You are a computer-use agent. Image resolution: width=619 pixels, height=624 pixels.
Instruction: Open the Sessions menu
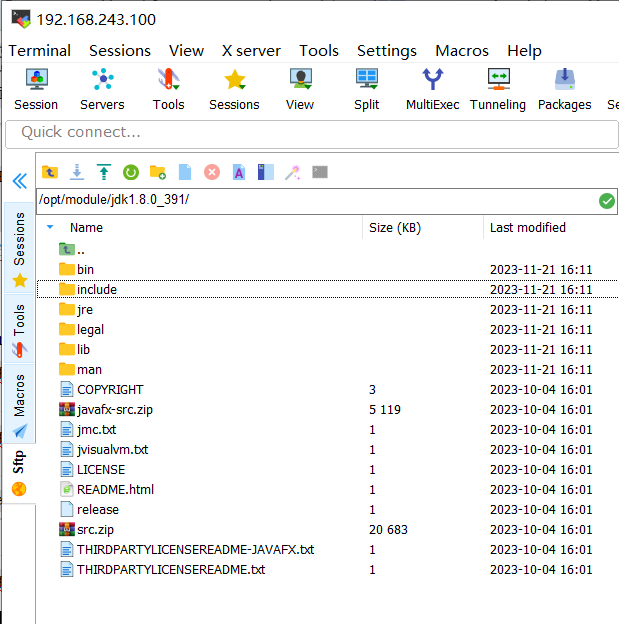pyautogui.click(x=120, y=51)
